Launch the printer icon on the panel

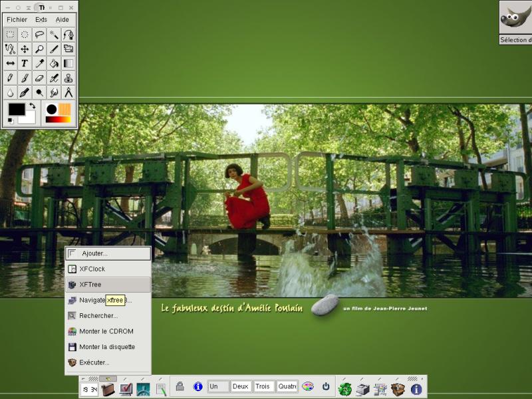(x=362, y=390)
